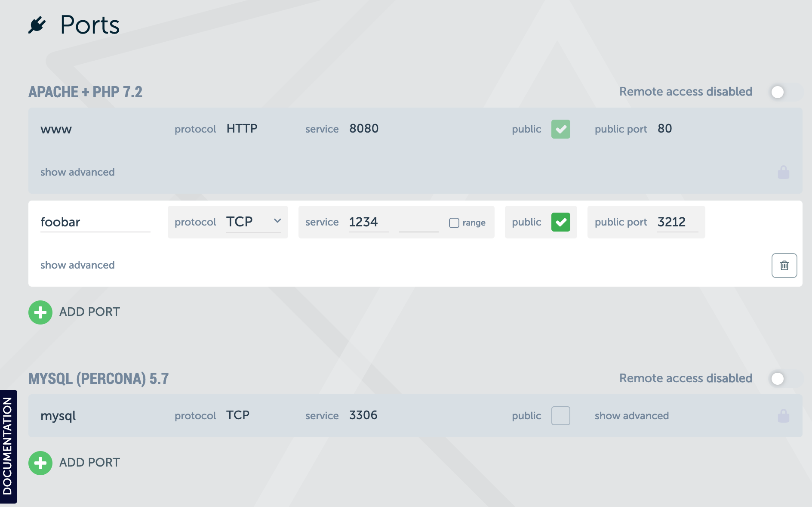Click the lock icon in mysql row
Image resolution: width=812 pixels, height=507 pixels.
pyautogui.click(x=783, y=416)
